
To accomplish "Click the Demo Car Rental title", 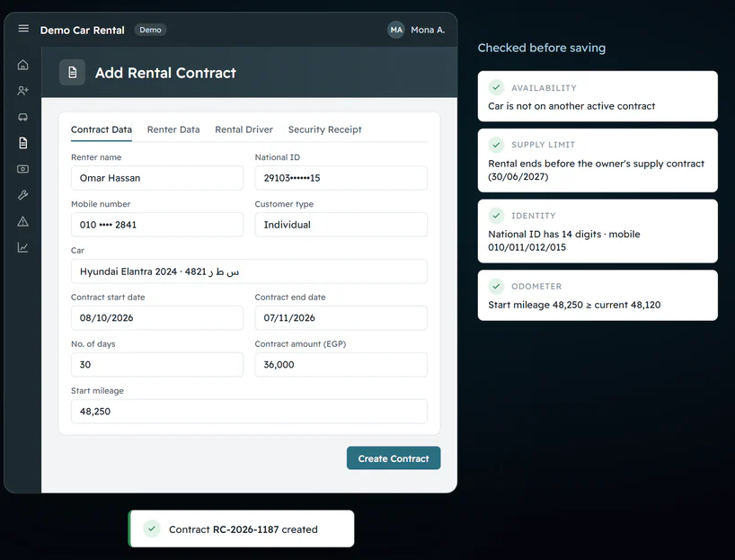I will 83,30.
